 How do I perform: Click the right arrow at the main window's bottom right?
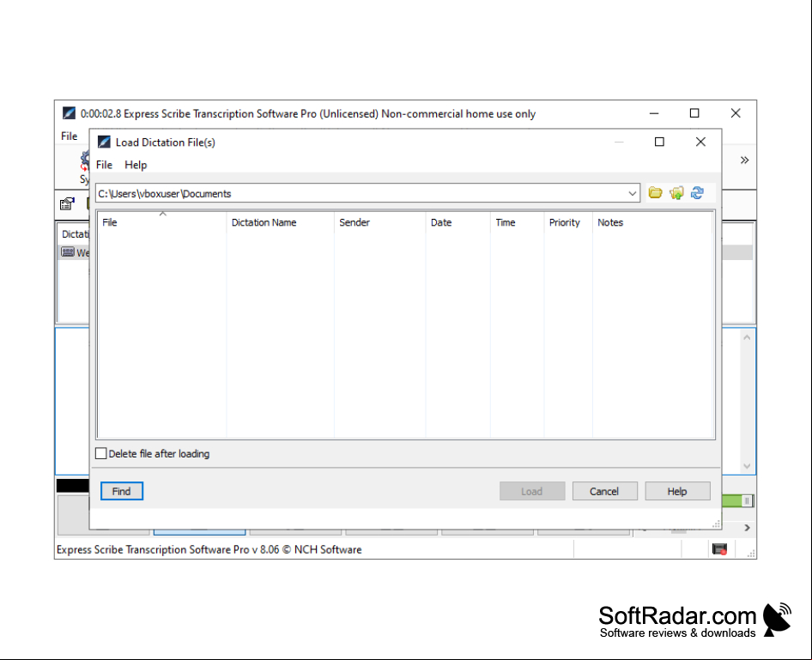pyautogui.click(x=747, y=528)
